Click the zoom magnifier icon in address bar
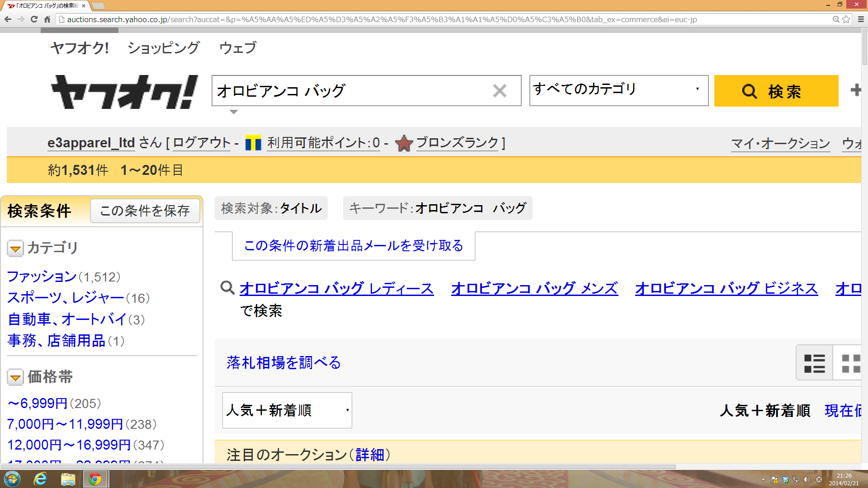The image size is (868, 488). point(836,19)
